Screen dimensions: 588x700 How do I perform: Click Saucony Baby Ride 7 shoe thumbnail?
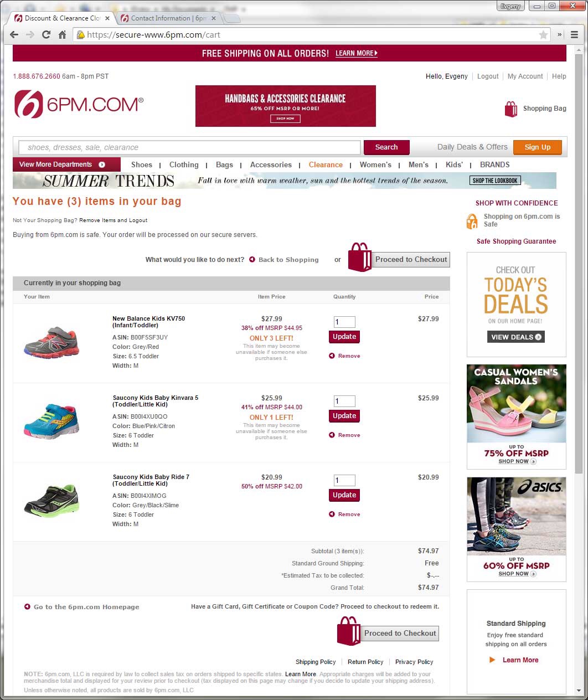tap(51, 501)
